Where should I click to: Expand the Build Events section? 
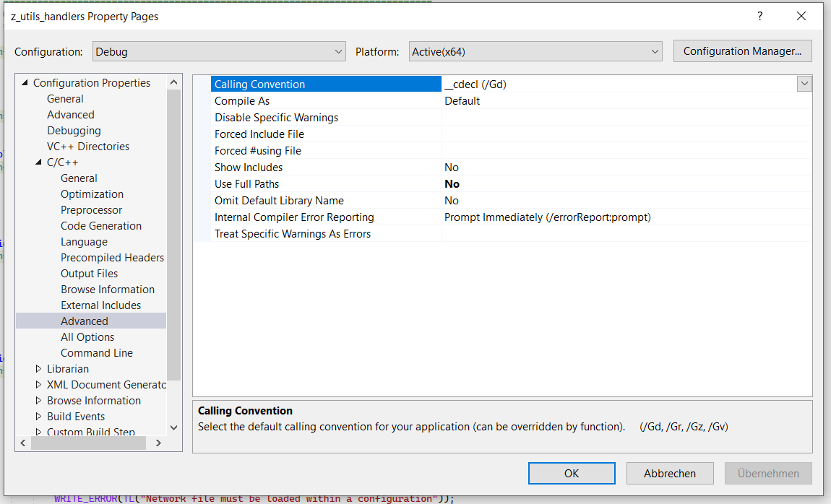click(x=40, y=416)
